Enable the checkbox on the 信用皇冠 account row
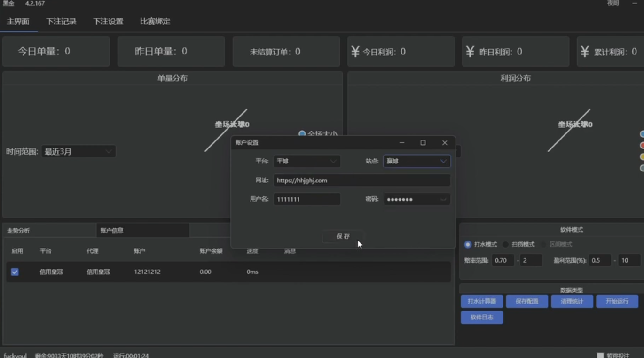The image size is (644, 358). 15,272
